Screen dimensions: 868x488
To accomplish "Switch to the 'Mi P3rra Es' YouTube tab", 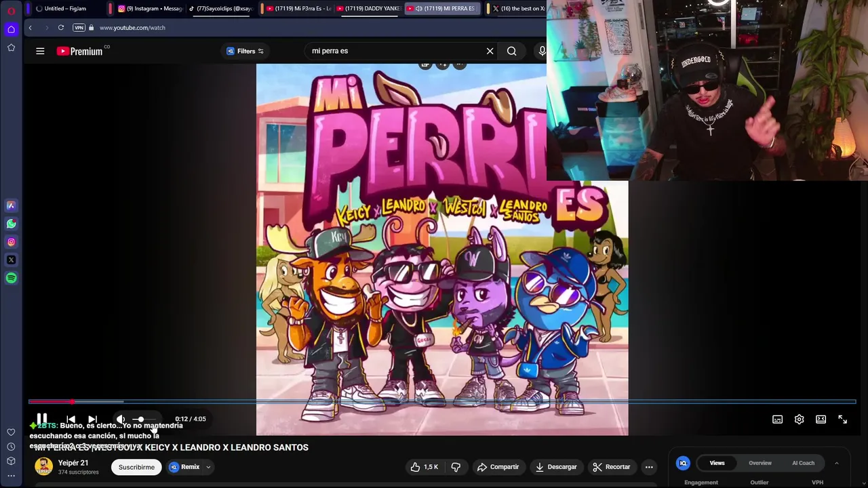I will tap(298, 9).
